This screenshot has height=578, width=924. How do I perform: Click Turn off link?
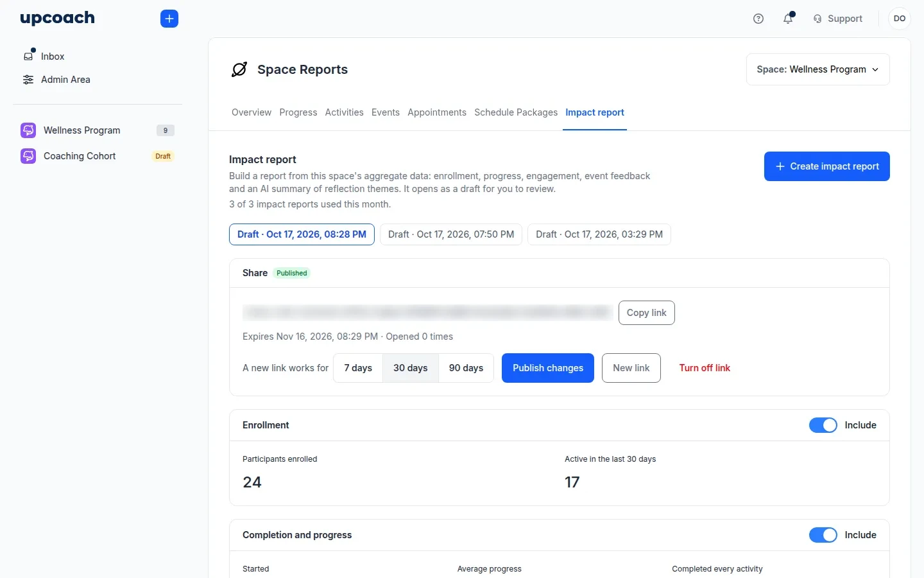(705, 368)
